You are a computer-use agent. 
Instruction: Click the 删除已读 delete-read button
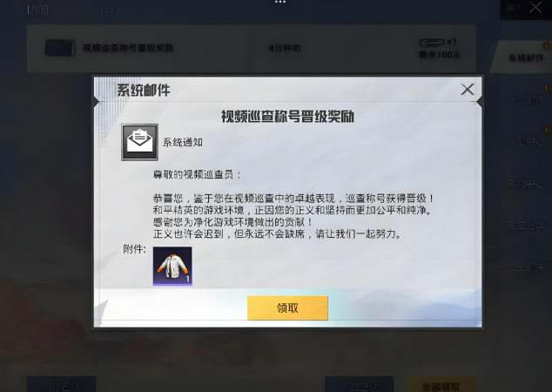click(x=61, y=385)
